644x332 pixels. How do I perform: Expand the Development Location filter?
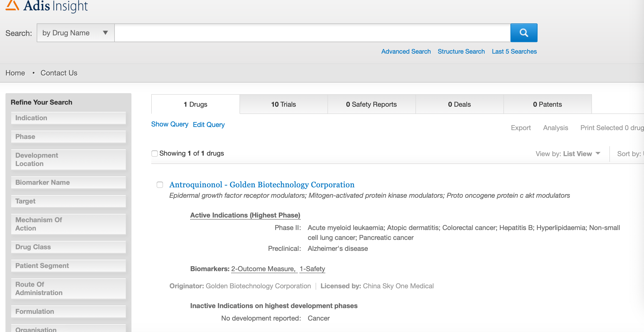(x=69, y=159)
